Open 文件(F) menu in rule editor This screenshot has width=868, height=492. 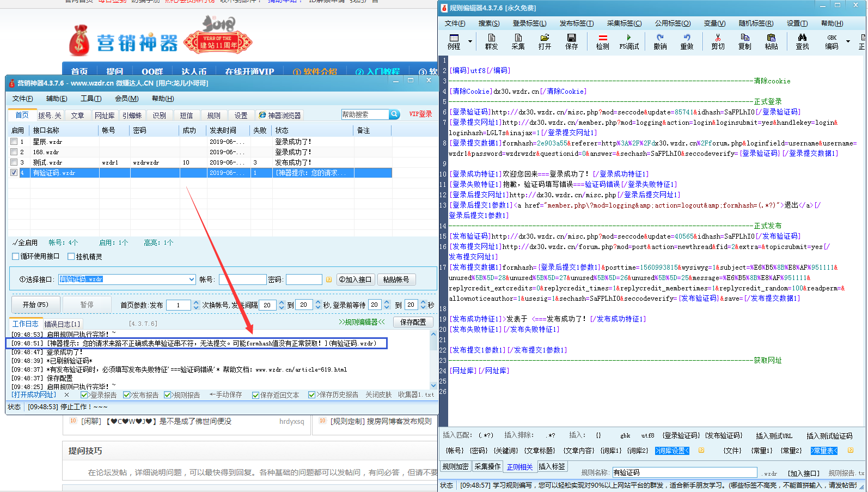point(455,23)
